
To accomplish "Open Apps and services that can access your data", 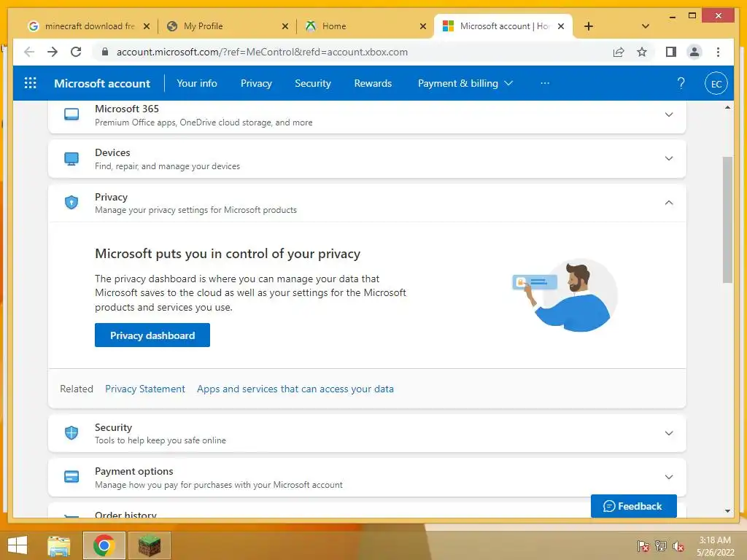I will [x=295, y=389].
